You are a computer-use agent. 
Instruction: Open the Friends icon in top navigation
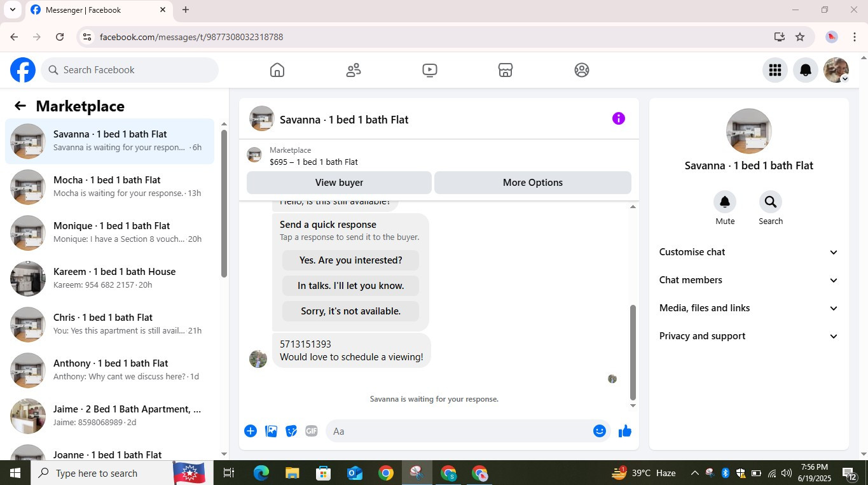(354, 70)
